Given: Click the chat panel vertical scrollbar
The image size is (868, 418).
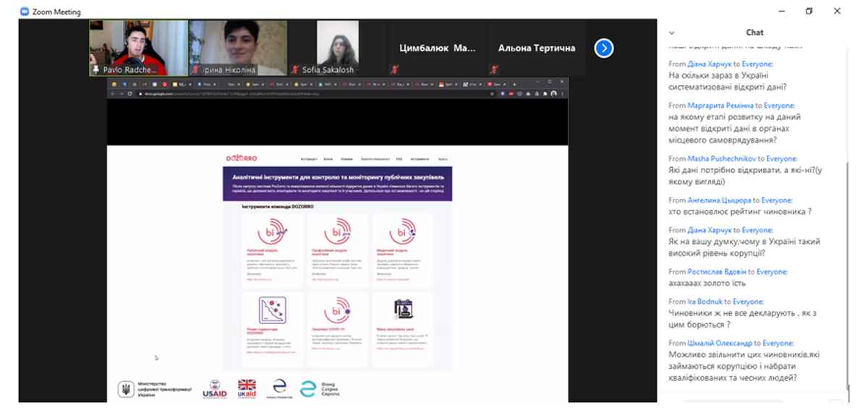Looking at the screenshot, I should click(x=847, y=217).
